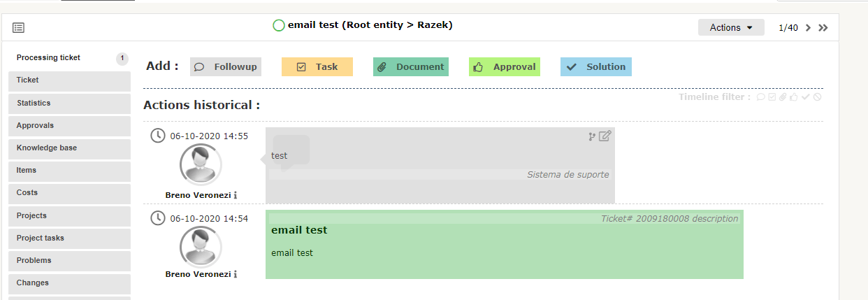The width and height of the screenshot is (868, 300).
Task: Click the info icon beside the 14:54 author
Action: (236, 274)
